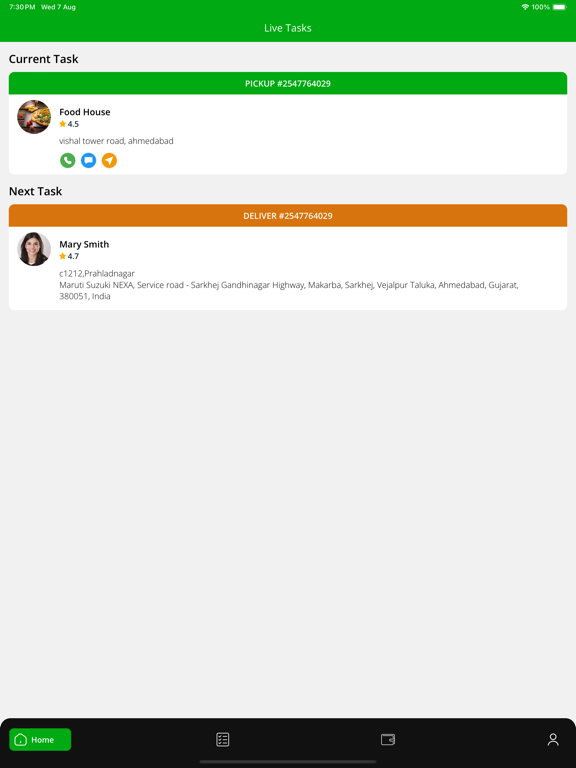The width and height of the screenshot is (576, 768).
Task: Tap Mary Smith's profile photo
Action: pyautogui.click(x=34, y=249)
